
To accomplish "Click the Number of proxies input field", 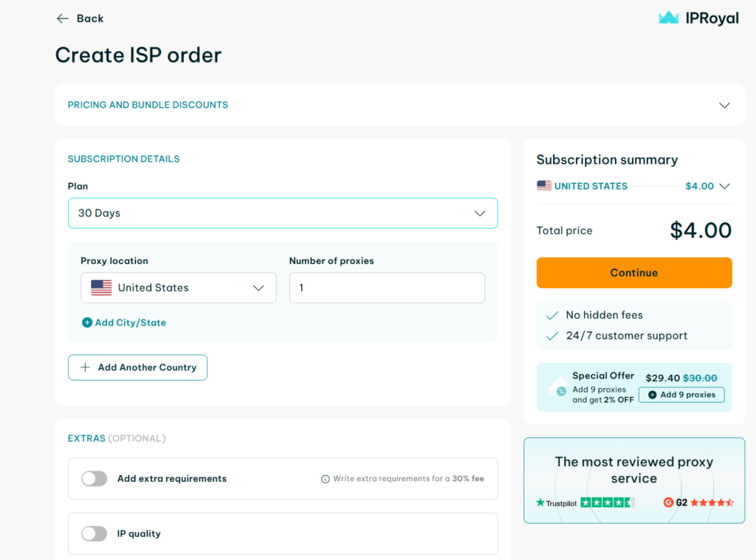I will tap(387, 287).
